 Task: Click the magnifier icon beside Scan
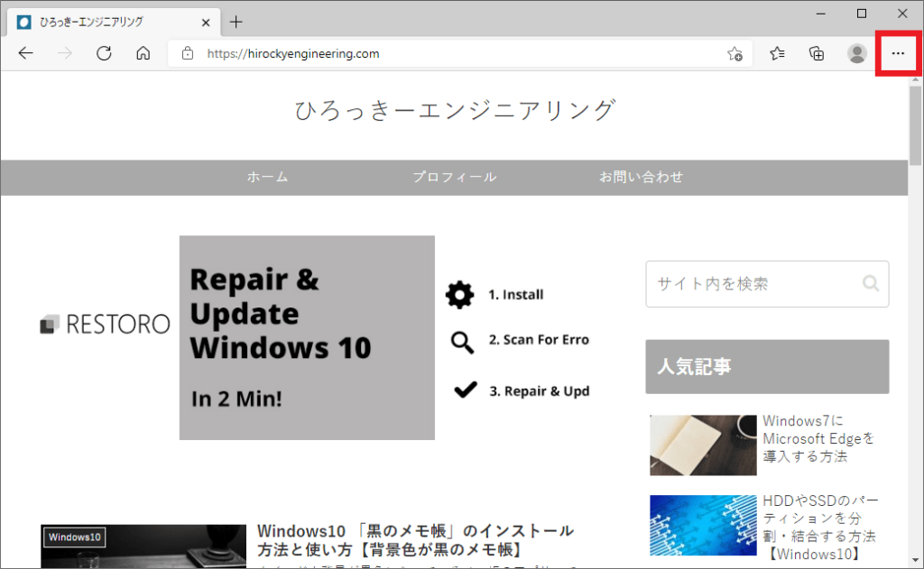[x=462, y=342]
